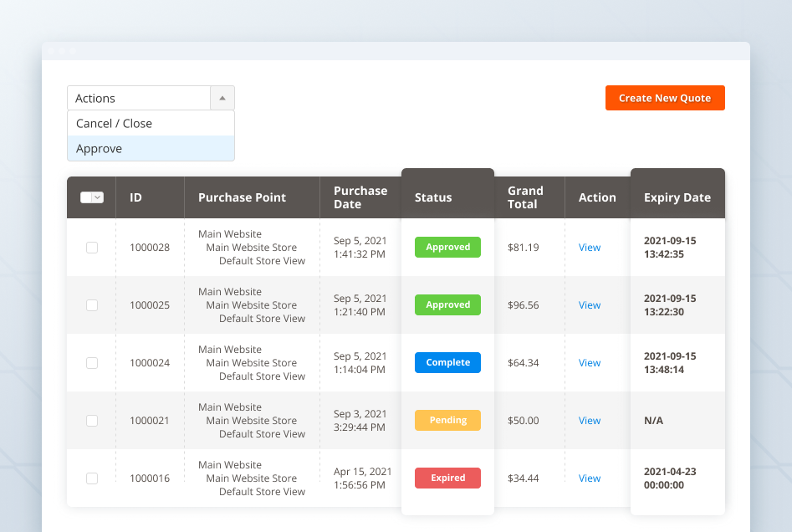Click View link for the $96.56 quote
792x532 pixels.
click(x=590, y=305)
